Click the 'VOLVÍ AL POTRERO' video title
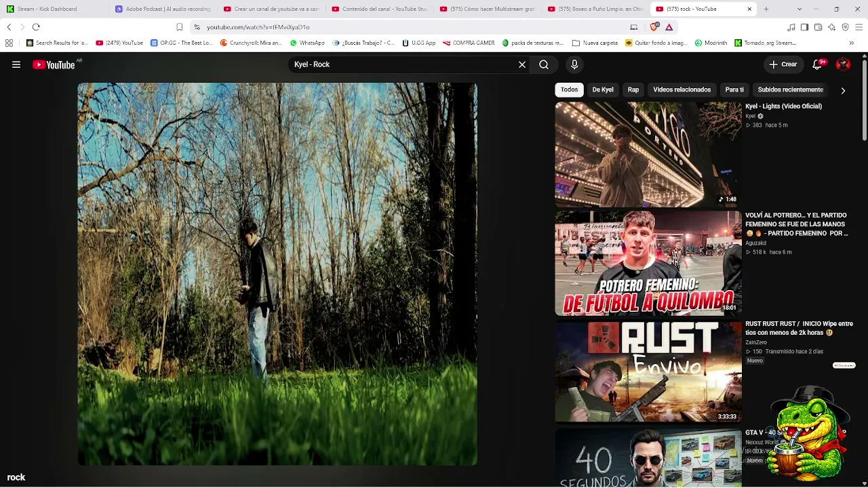 point(797,224)
